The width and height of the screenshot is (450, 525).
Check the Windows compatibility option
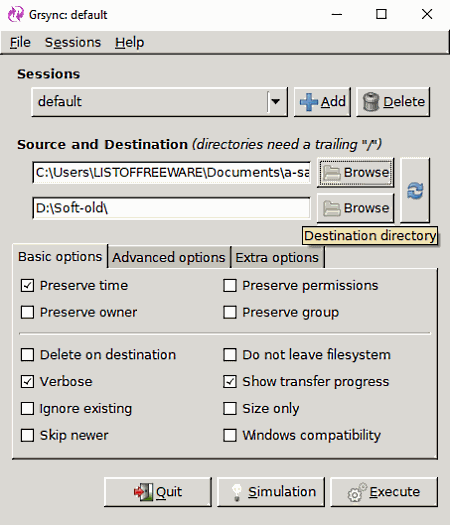pyautogui.click(x=230, y=436)
